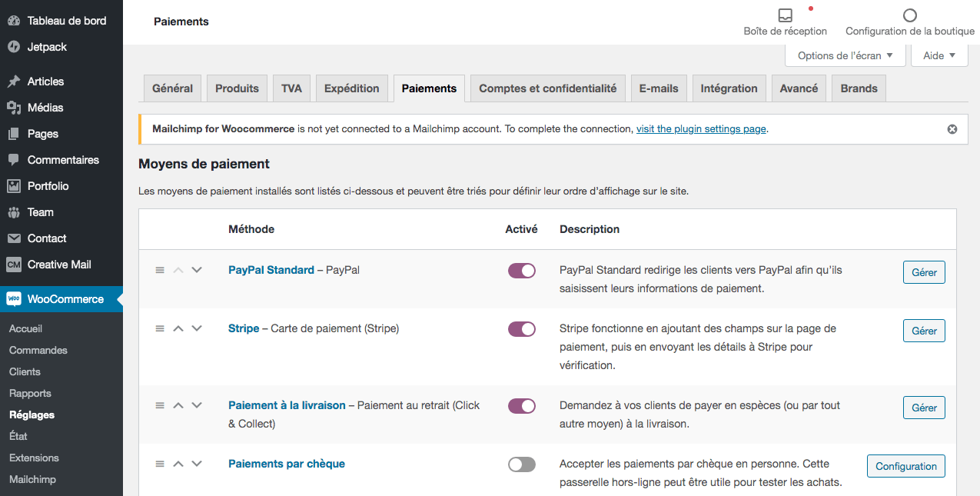Expand the Options de l'écran dropdown
Viewport: 980px width, 496px height.
pos(845,55)
